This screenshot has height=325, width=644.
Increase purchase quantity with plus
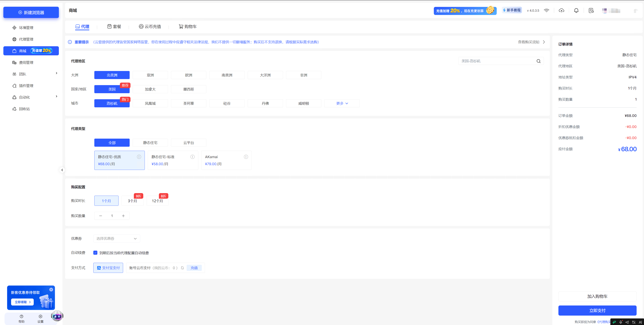(x=123, y=216)
